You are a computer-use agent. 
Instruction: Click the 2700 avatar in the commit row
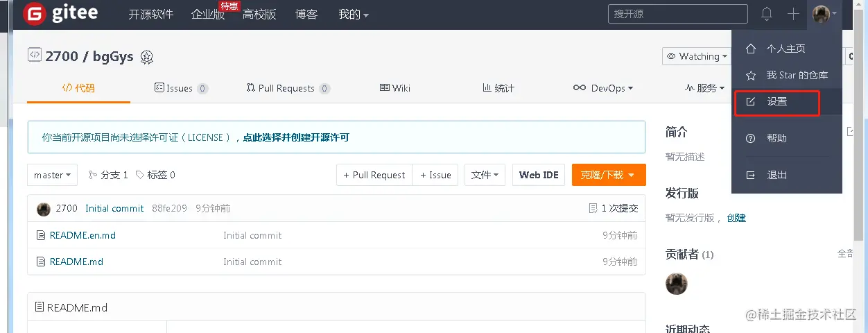(x=44, y=209)
